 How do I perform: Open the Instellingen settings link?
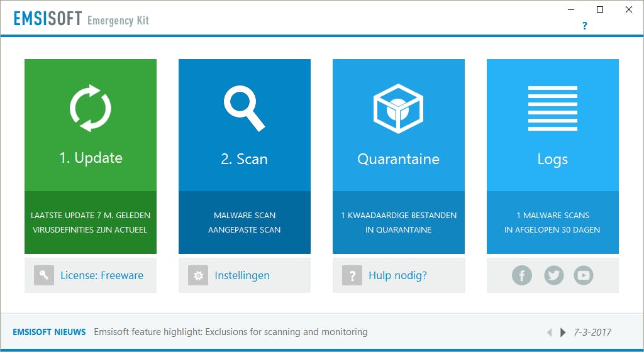[x=242, y=275]
